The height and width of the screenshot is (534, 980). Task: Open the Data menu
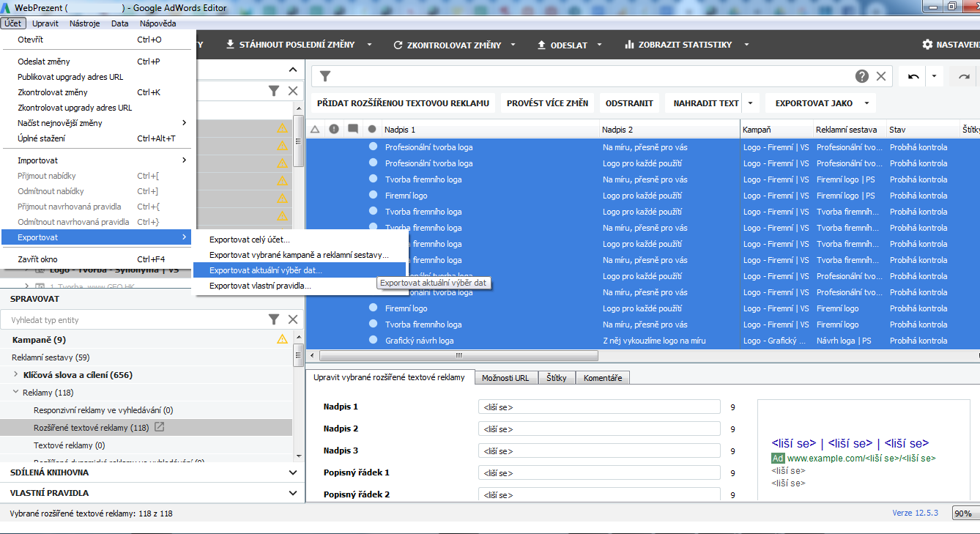pos(120,23)
